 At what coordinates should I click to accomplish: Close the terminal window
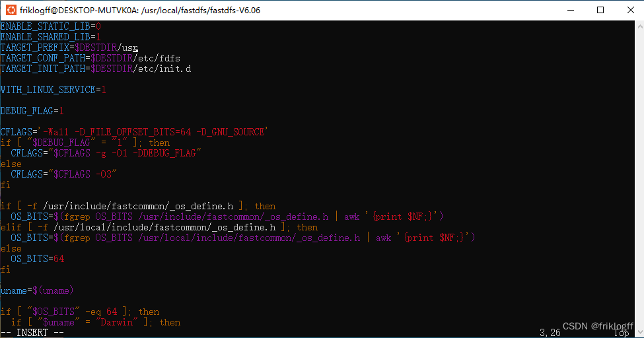tap(630, 10)
